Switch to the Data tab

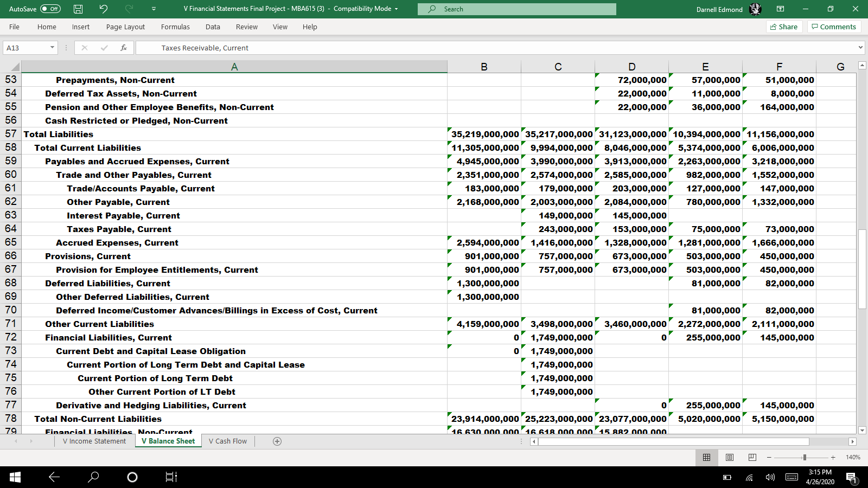click(x=213, y=27)
